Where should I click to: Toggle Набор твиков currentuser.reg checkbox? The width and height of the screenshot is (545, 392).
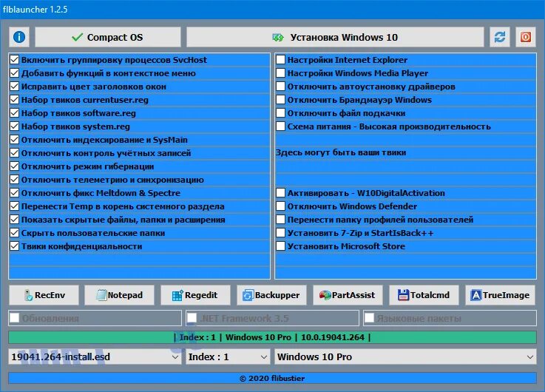[14, 99]
